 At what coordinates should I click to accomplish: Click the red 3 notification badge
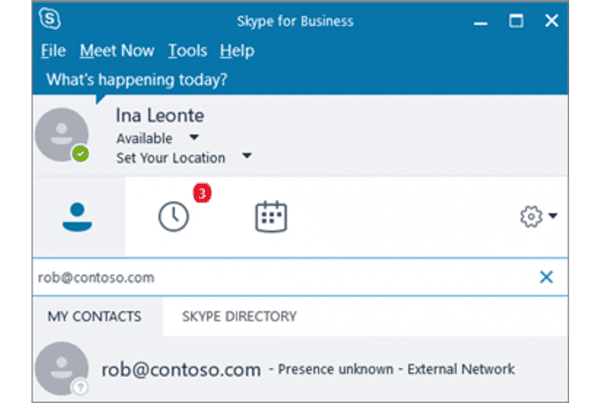[x=202, y=193]
